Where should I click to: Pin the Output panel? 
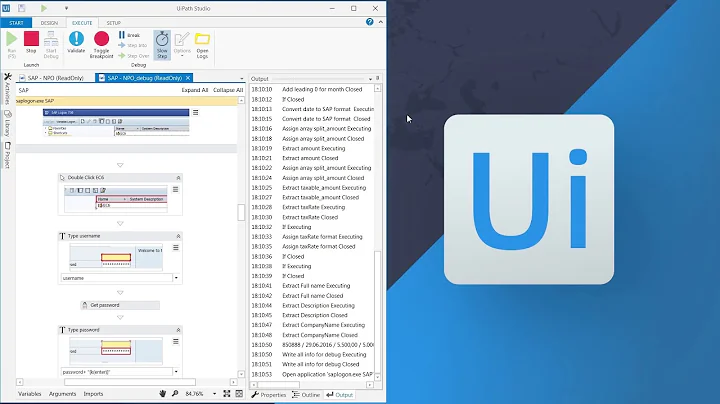point(377,79)
